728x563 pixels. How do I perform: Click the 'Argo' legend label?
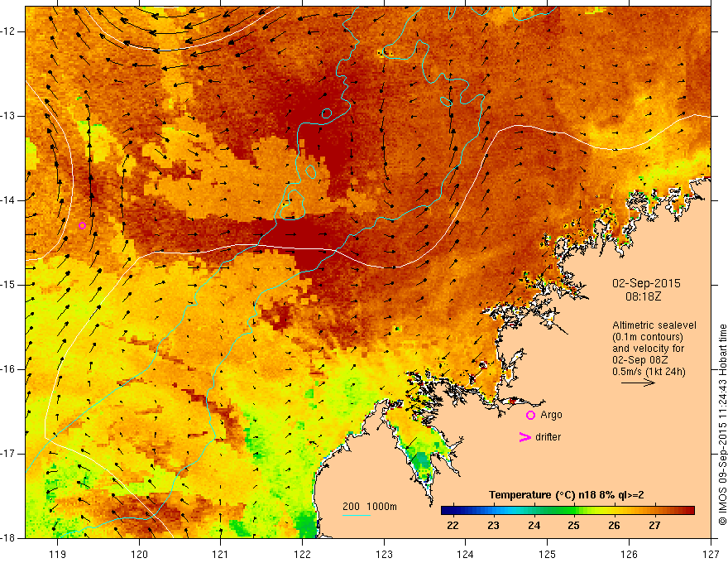coord(551,415)
